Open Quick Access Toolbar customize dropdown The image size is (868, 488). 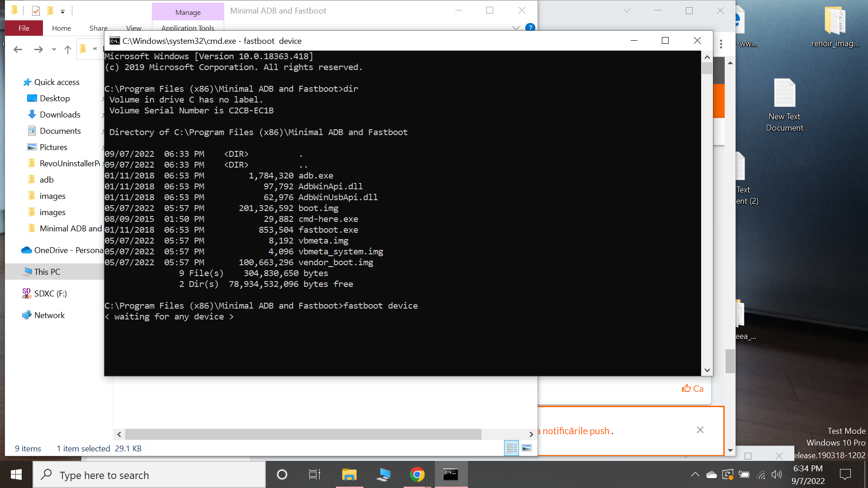(x=62, y=11)
